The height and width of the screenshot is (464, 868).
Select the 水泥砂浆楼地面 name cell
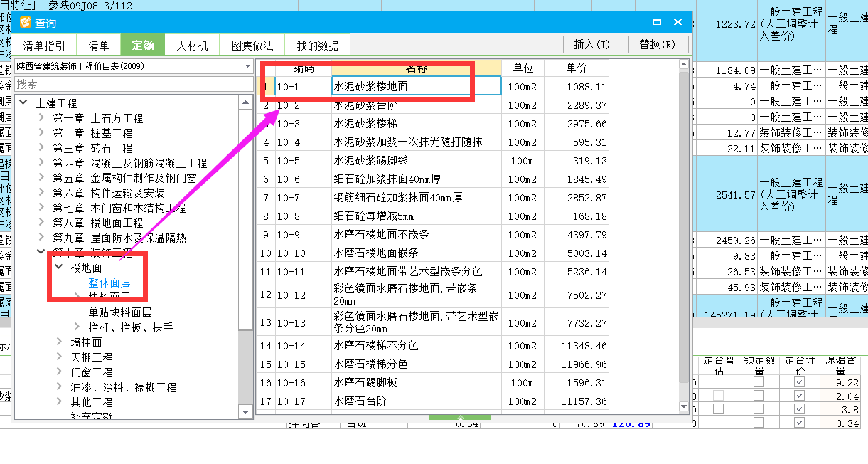(x=416, y=86)
